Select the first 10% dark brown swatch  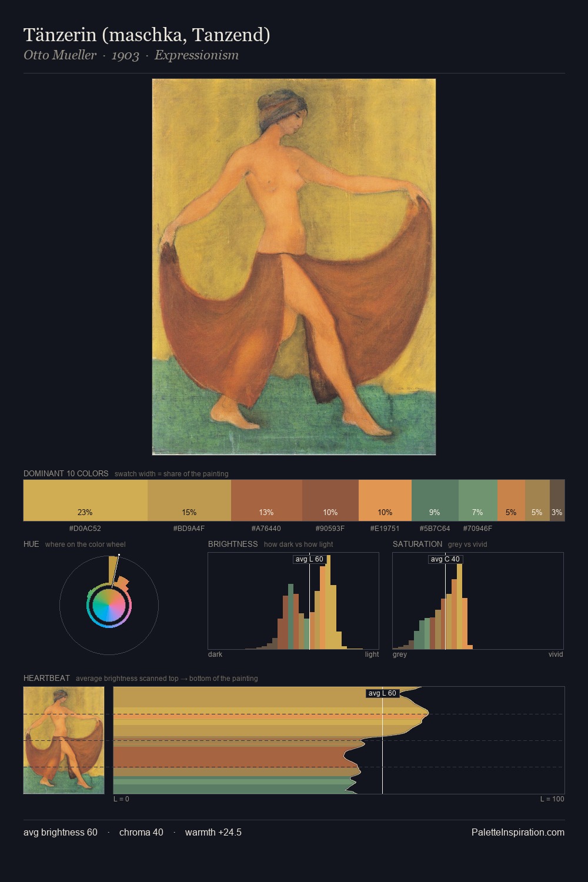point(330,500)
